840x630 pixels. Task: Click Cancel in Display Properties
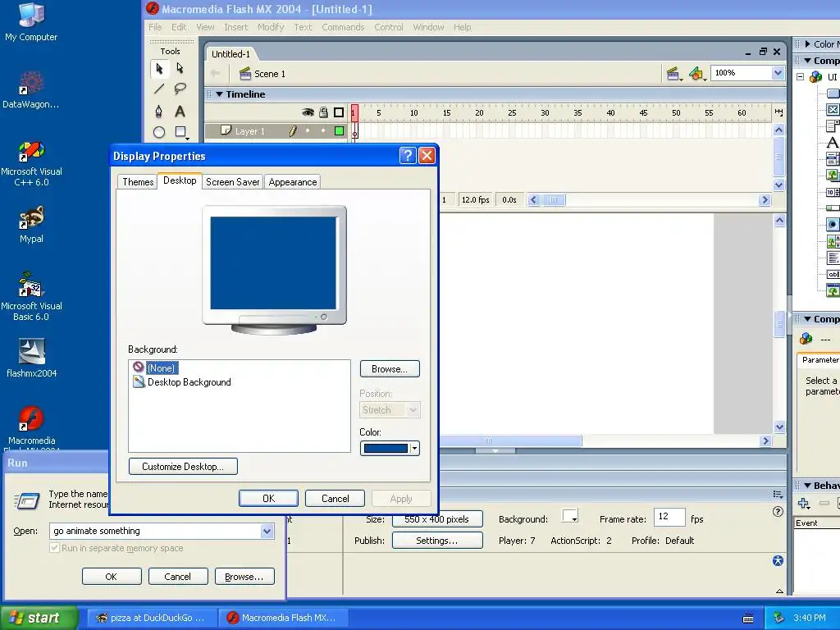click(x=335, y=499)
